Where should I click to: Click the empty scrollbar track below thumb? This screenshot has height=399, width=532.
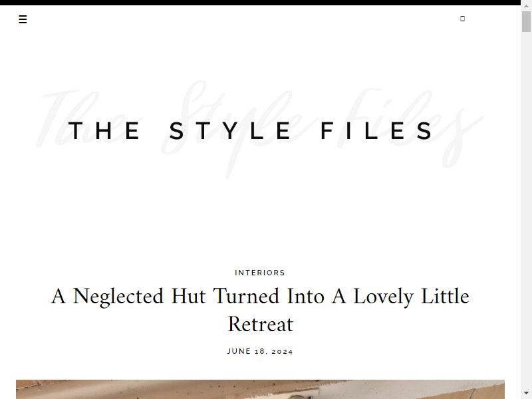[526, 210]
